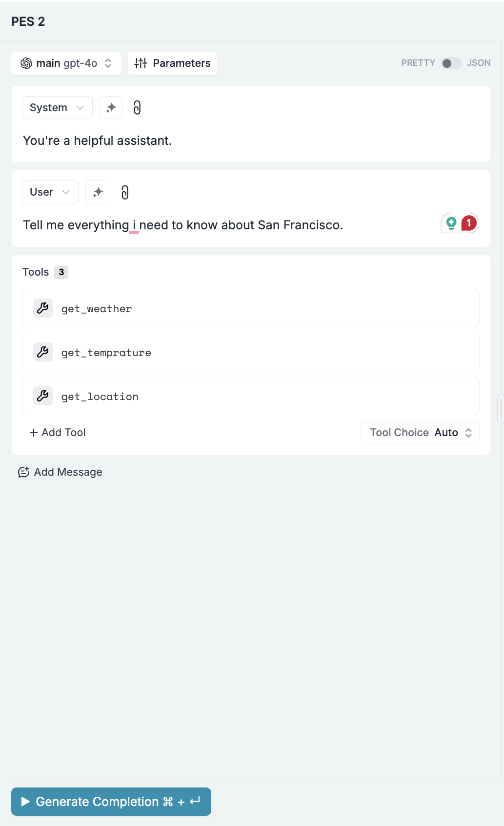Click the sparkle icon in User message
This screenshot has height=826, width=504.
(98, 192)
